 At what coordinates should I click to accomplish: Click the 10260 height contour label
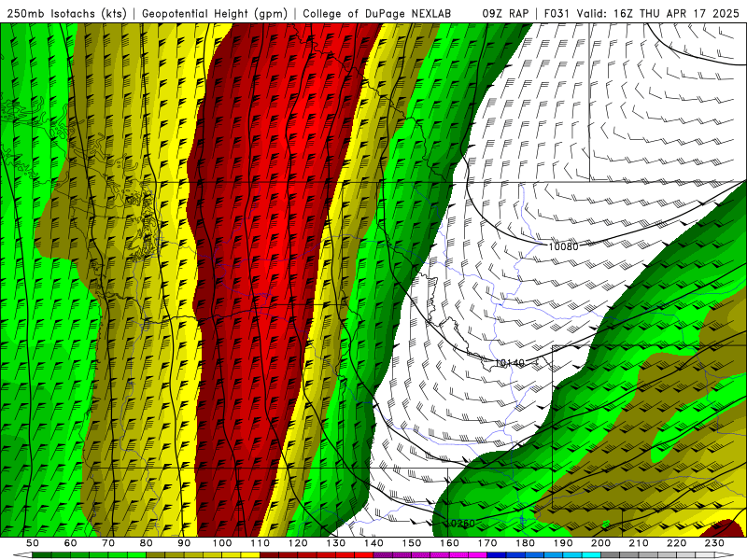[x=460, y=524]
